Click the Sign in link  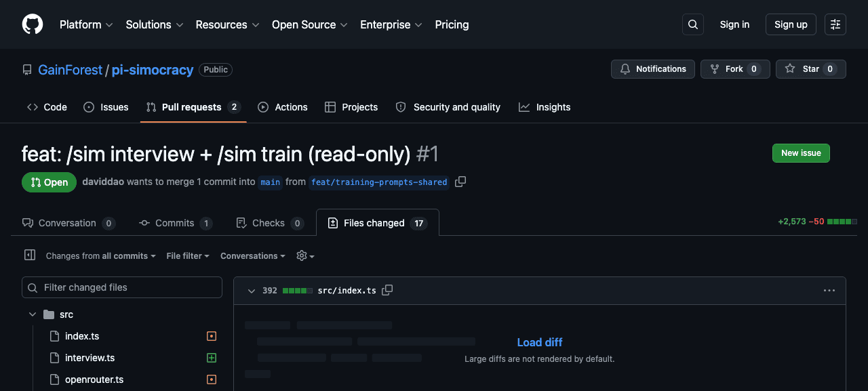[x=734, y=24]
